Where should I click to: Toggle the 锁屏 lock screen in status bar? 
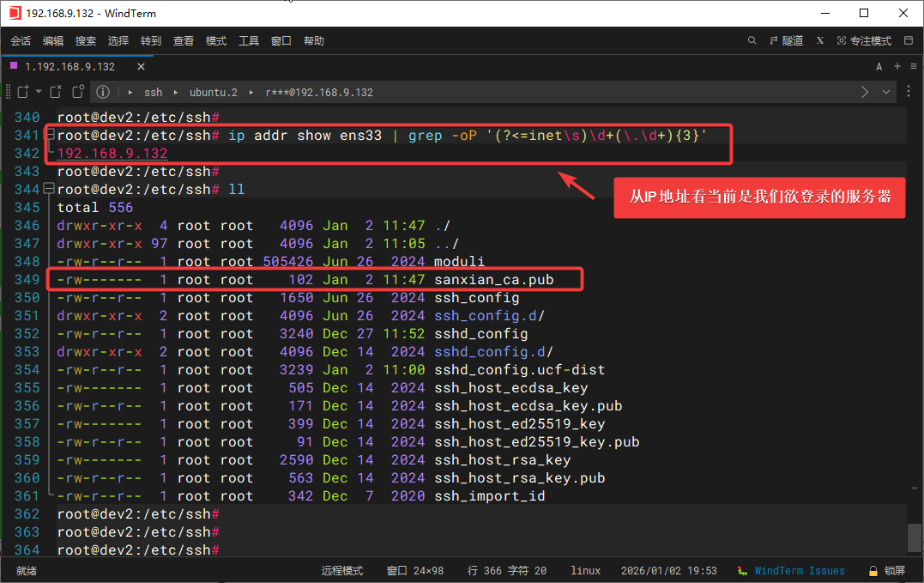[x=886, y=570]
